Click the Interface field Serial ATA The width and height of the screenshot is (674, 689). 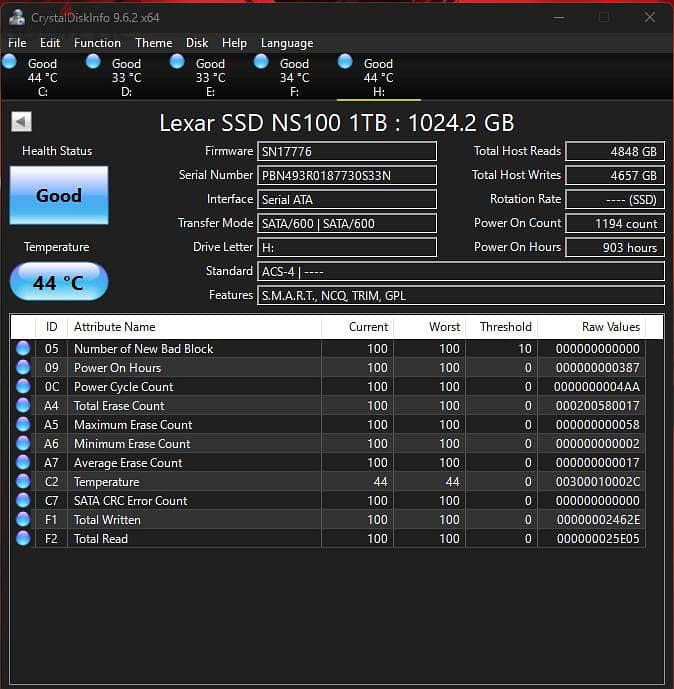point(347,199)
